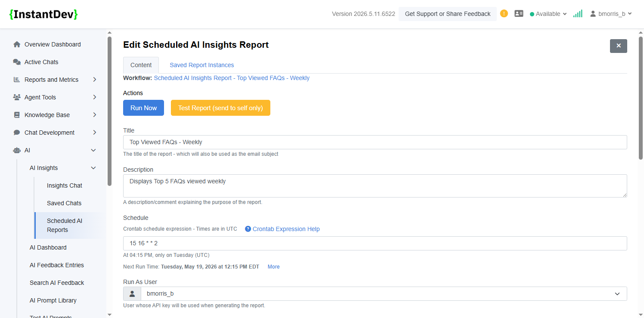Click the Overview Dashboard home icon
644x318 pixels.
(17, 44)
